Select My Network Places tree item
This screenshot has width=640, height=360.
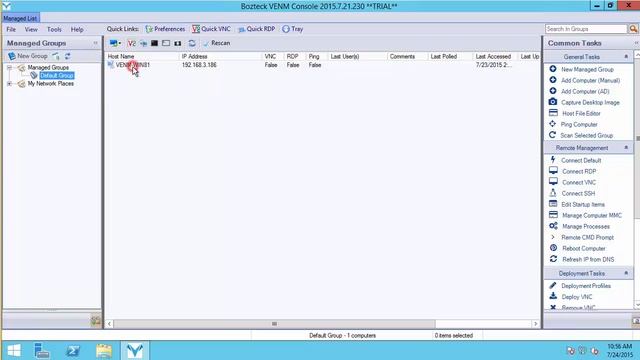tap(51, 84)
